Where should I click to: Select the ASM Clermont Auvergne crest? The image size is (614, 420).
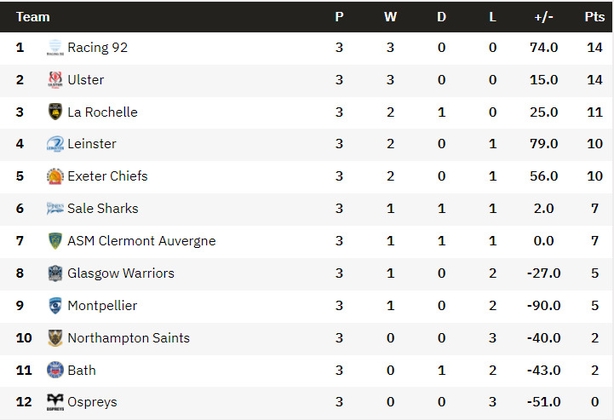pos(55,241)
